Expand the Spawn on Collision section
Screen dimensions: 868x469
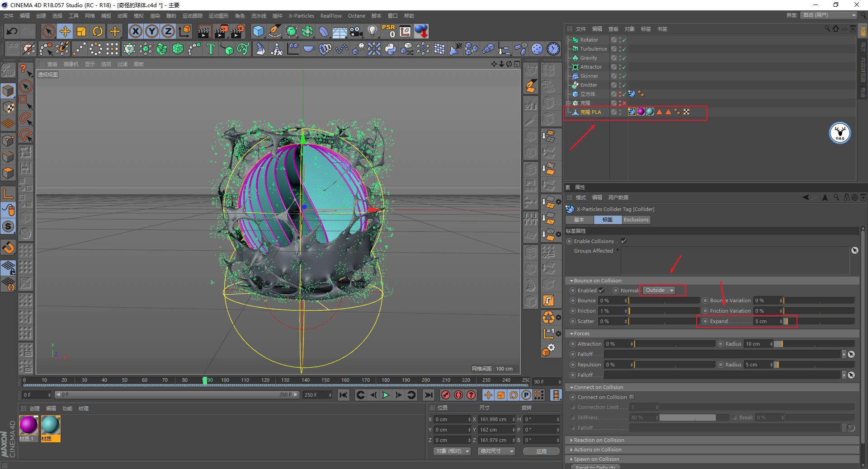pos(596,459)
